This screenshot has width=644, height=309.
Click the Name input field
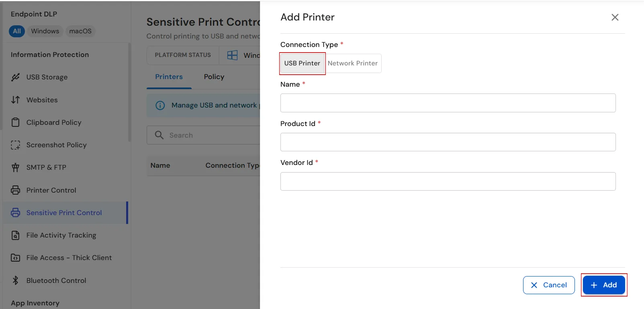448,103
